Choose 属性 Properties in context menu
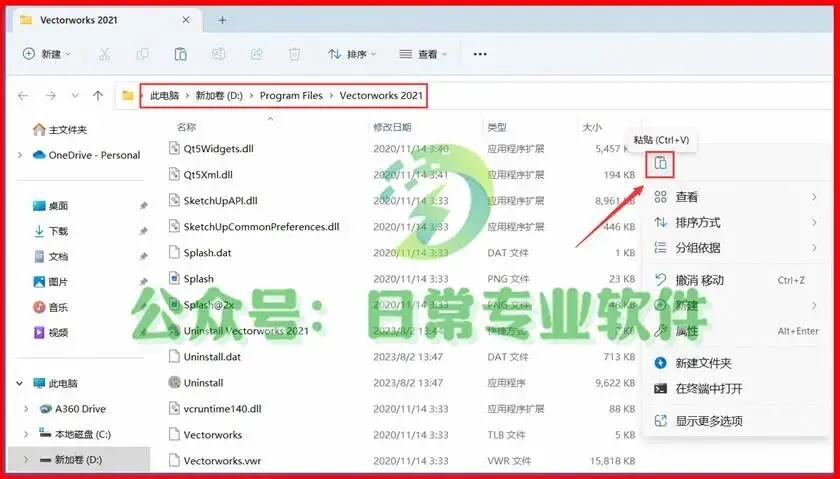 736,332
